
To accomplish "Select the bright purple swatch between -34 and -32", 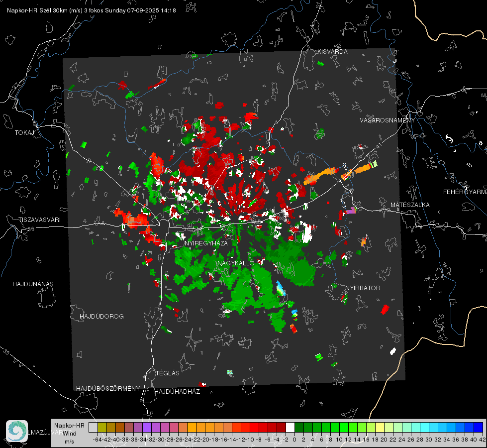I will 147,428.
